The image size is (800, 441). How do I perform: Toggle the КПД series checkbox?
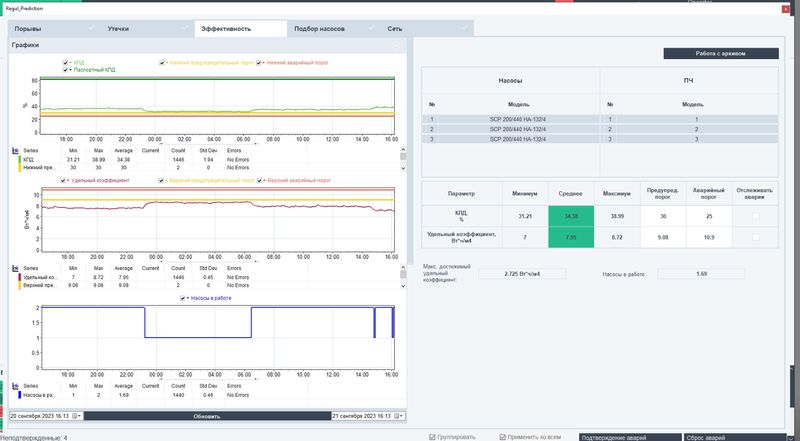(66, 62)
